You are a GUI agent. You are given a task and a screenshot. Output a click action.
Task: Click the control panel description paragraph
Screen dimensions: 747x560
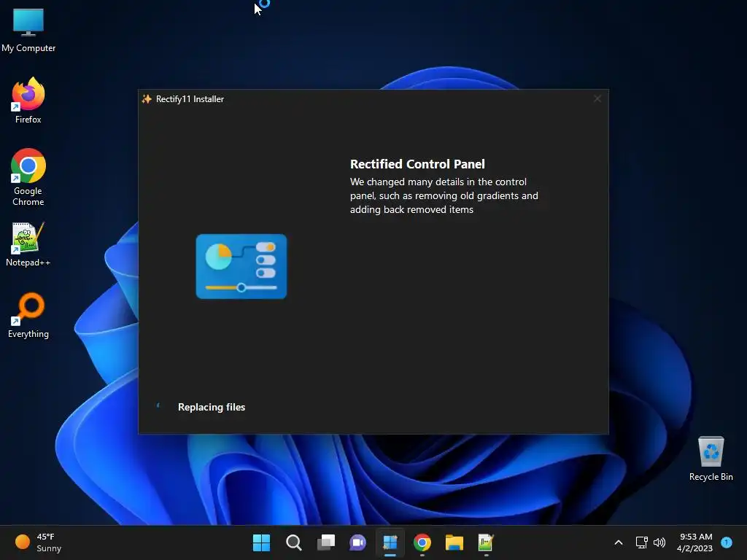click(444, 195)
